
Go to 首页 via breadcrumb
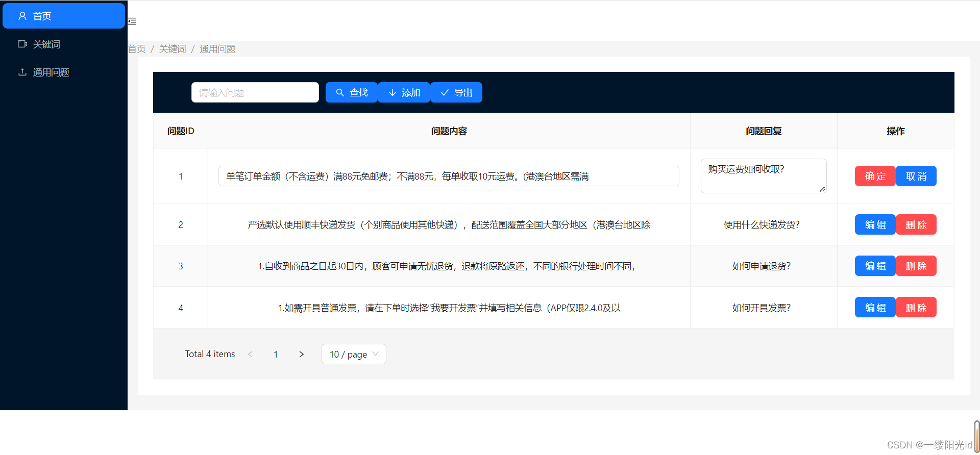click(137, 49)
